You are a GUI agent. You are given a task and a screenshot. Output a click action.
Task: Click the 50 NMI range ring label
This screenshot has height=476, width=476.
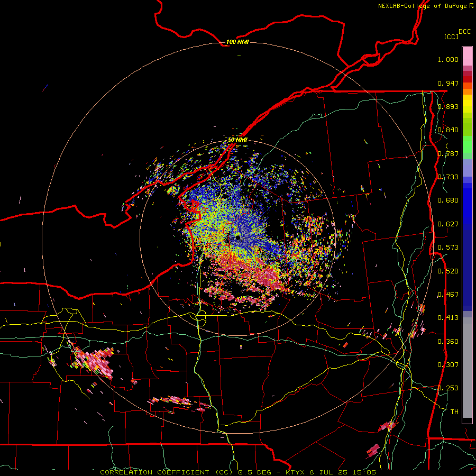237,140
